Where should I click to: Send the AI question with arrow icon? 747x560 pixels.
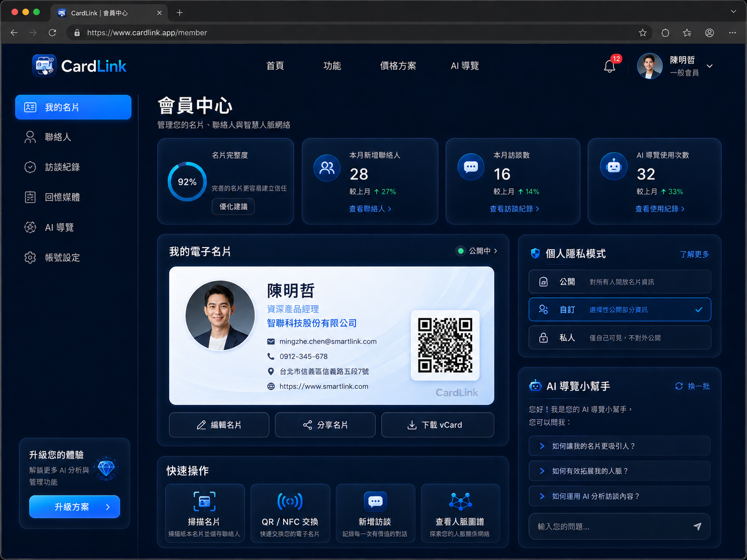point(697,526)
